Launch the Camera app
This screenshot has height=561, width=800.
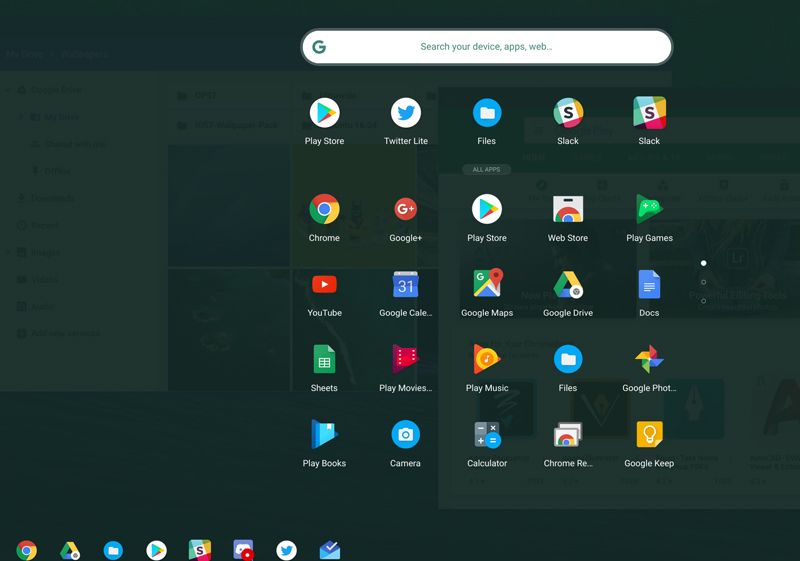tap(405, 435)
